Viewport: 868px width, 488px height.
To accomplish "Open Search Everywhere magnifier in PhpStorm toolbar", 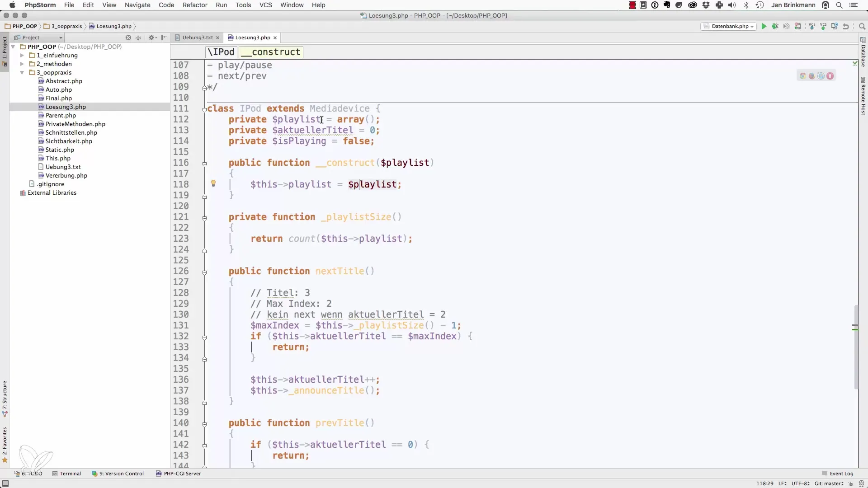I will pos(862,26).
